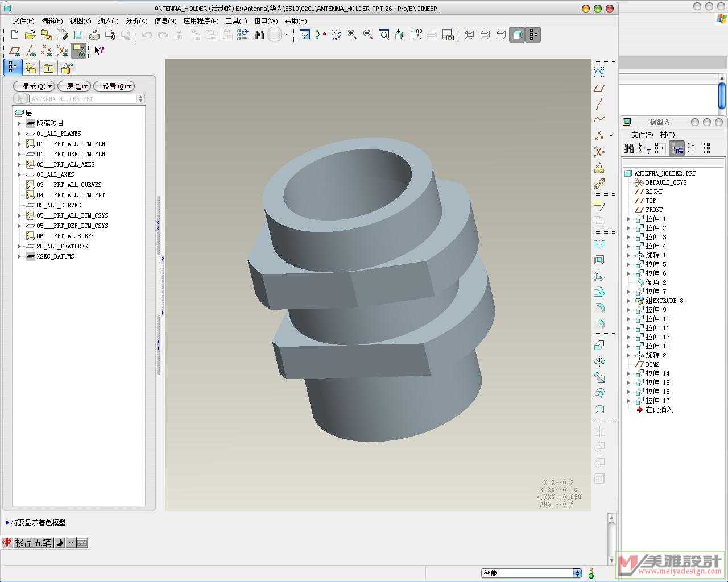Viewport: 728px width, 582px height.
Task: Select the Datum Curve tool
Action: tap(599, 120)
